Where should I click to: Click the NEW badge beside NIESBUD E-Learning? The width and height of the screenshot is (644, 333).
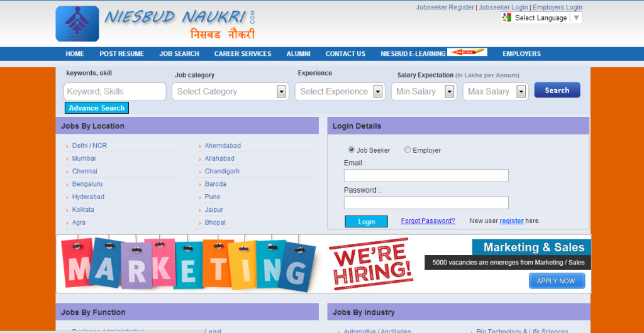[467, 52]
